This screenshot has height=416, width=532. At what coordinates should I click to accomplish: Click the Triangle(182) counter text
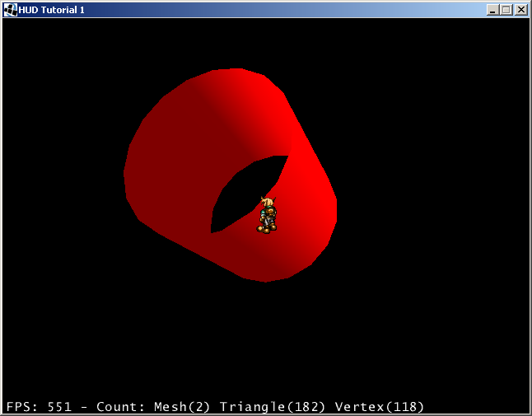(x=273, y=407)
